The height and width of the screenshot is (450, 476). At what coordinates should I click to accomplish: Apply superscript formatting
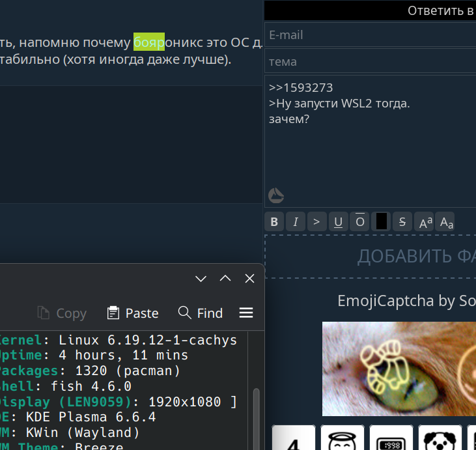pyautogui.click(x=425, y=221)
